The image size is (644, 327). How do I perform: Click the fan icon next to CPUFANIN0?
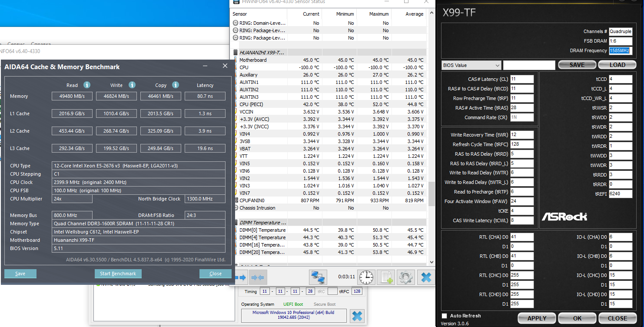point(236,200)
